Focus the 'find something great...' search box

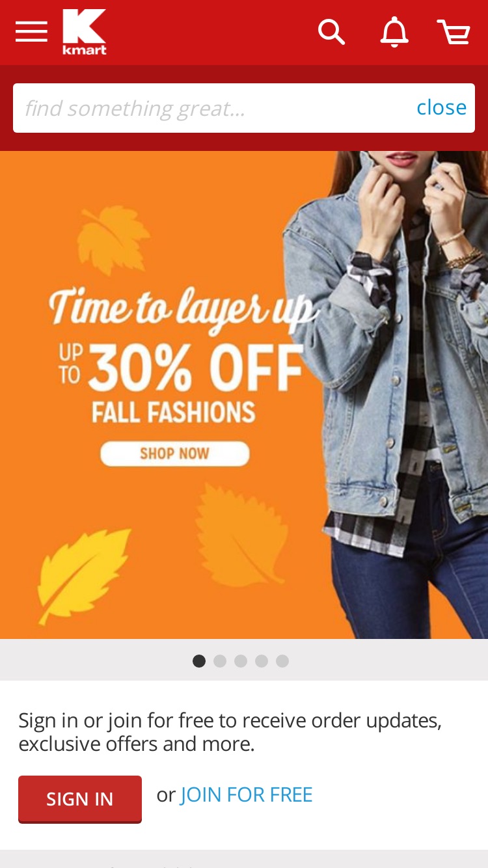coord(211,108)
